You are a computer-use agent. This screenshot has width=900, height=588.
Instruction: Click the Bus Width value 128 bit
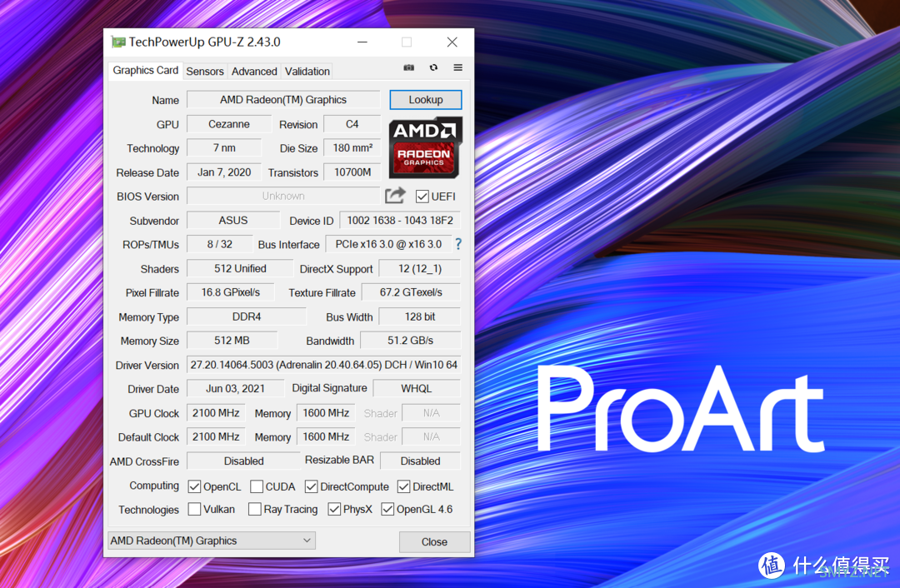(419, 316)
